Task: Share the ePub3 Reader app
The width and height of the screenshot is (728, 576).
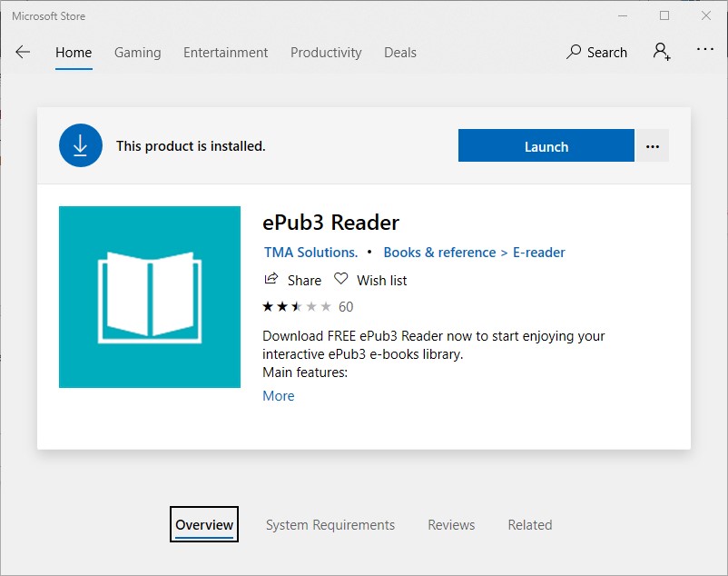Action: point(292,280)
